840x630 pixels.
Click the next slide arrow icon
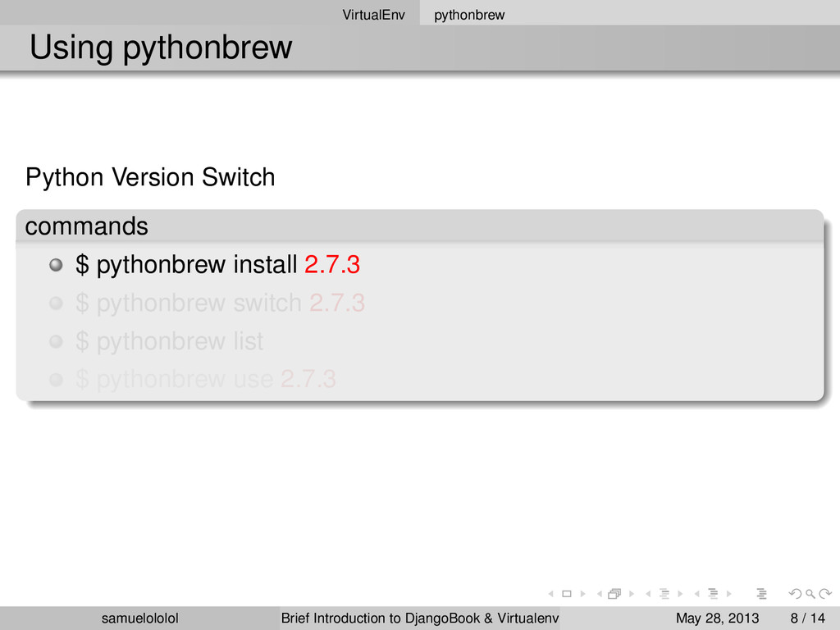[583, 594]
